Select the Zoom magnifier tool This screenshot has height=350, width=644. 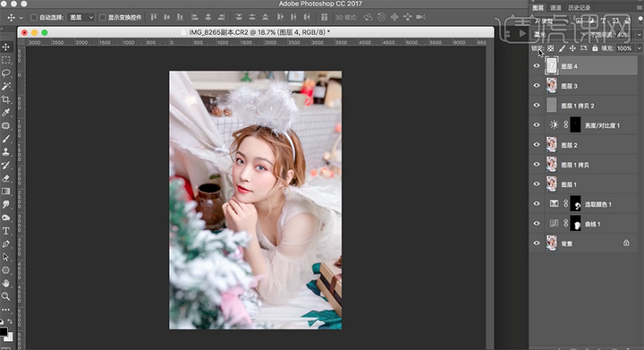pyautogui.click(x=5, y=296)
